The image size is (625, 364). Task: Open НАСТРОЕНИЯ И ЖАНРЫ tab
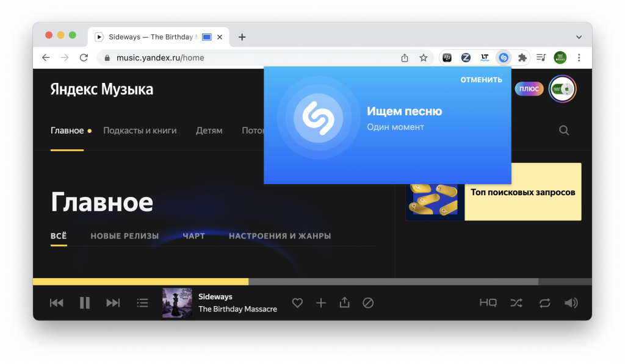click(x=280, y=236)
